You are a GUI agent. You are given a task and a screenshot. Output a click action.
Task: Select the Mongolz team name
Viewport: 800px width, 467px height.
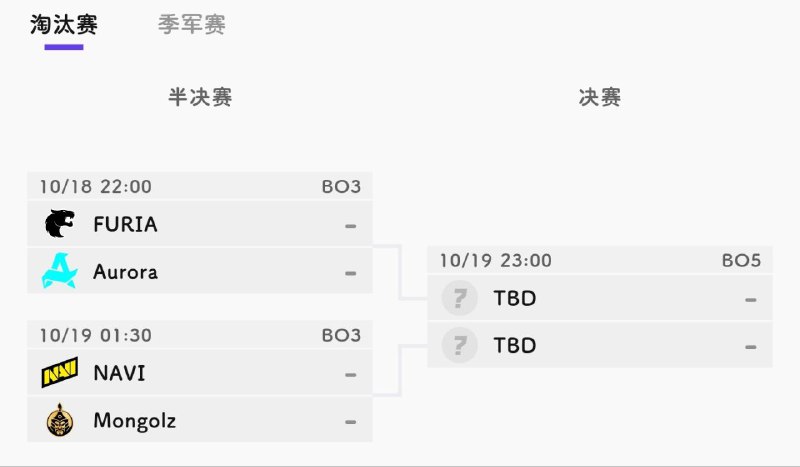click(x=134, y=420)
